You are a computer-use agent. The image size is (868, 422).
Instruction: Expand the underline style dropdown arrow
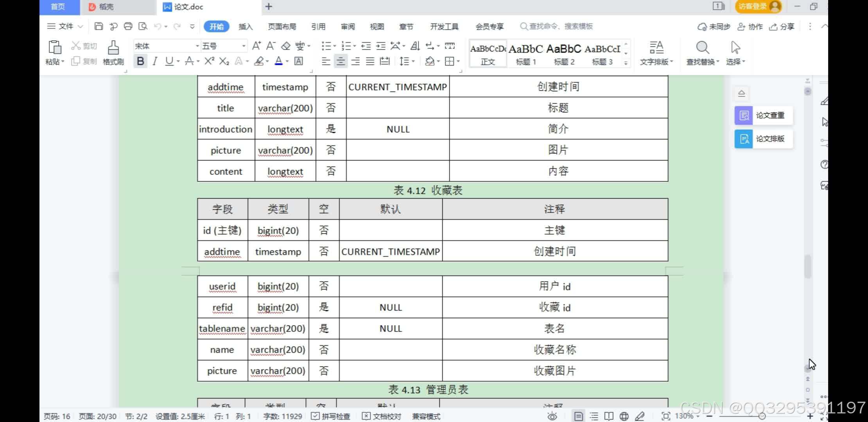[178, 61]
